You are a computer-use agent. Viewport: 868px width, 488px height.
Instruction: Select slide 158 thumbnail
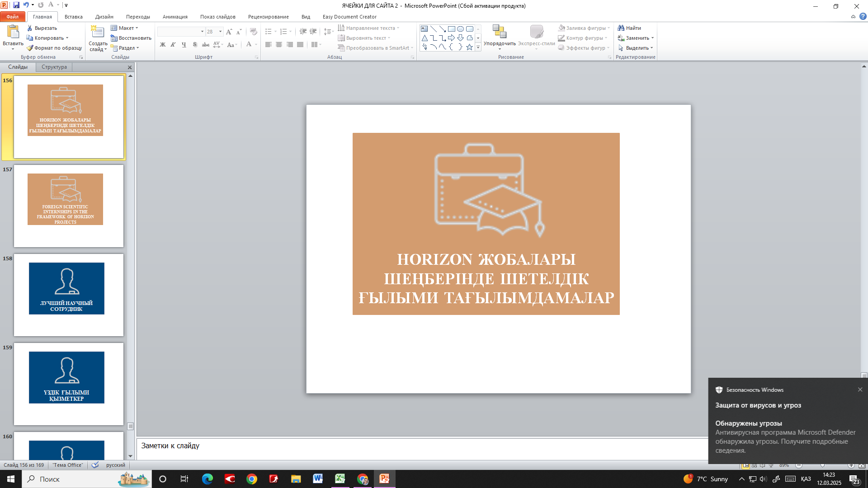click(x=68, y=295)
